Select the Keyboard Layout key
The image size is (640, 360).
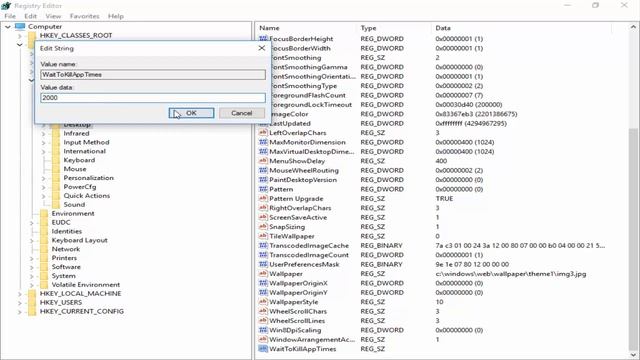click(x=80, y=240)
